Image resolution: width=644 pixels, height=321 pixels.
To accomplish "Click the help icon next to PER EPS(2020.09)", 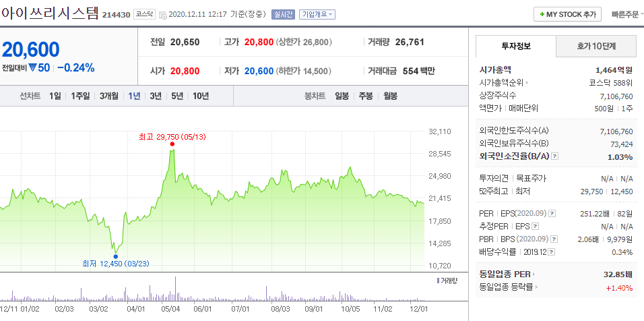I will [x=552, y=213].
